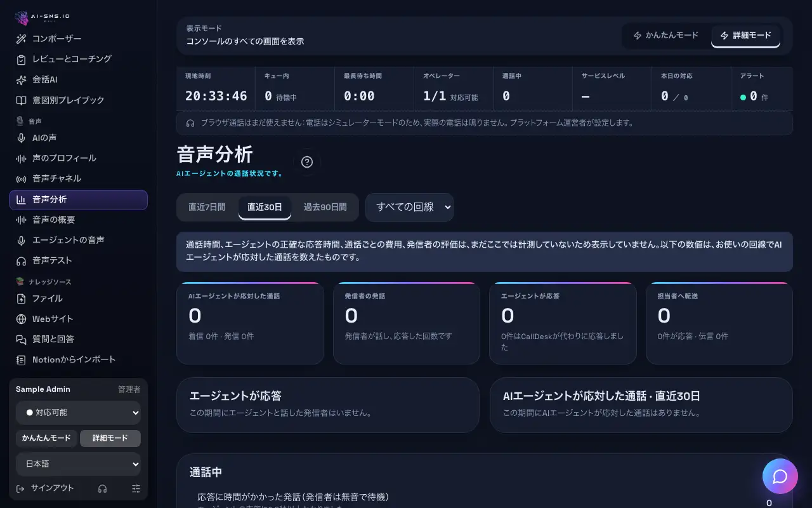
Task: Open AIの声 microphone icon
Action: [x=21, y=138]
